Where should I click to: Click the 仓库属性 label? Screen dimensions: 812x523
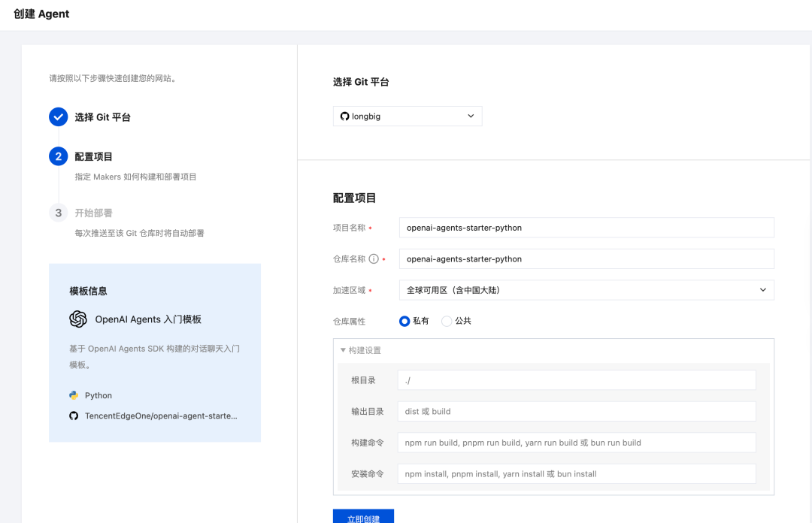pyautogui.click(x=349, y=322)
